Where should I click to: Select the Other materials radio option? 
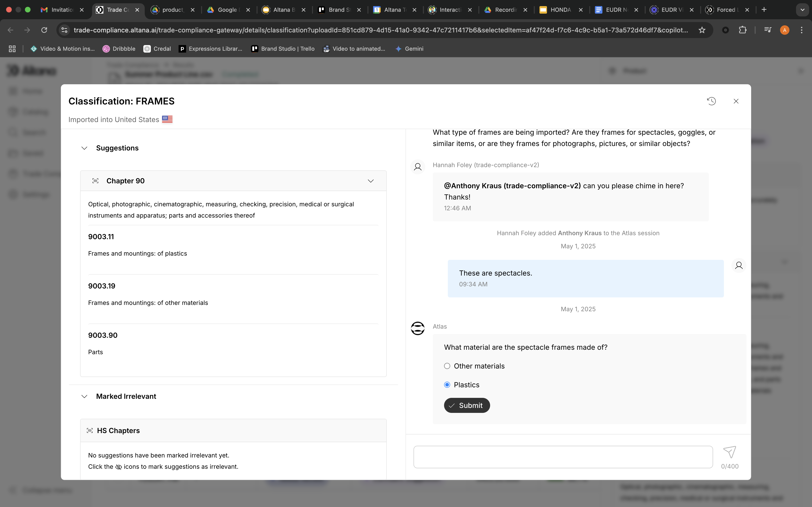[x=447, y=366]
